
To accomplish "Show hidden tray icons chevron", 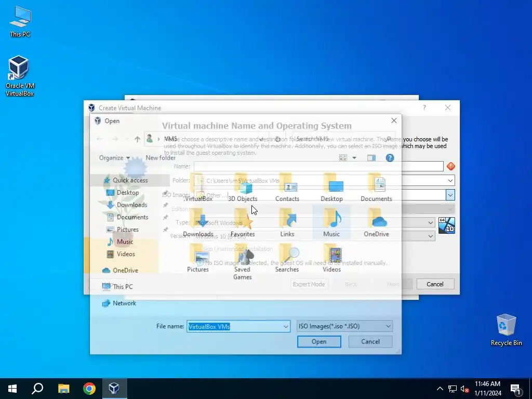I will 440,389.
